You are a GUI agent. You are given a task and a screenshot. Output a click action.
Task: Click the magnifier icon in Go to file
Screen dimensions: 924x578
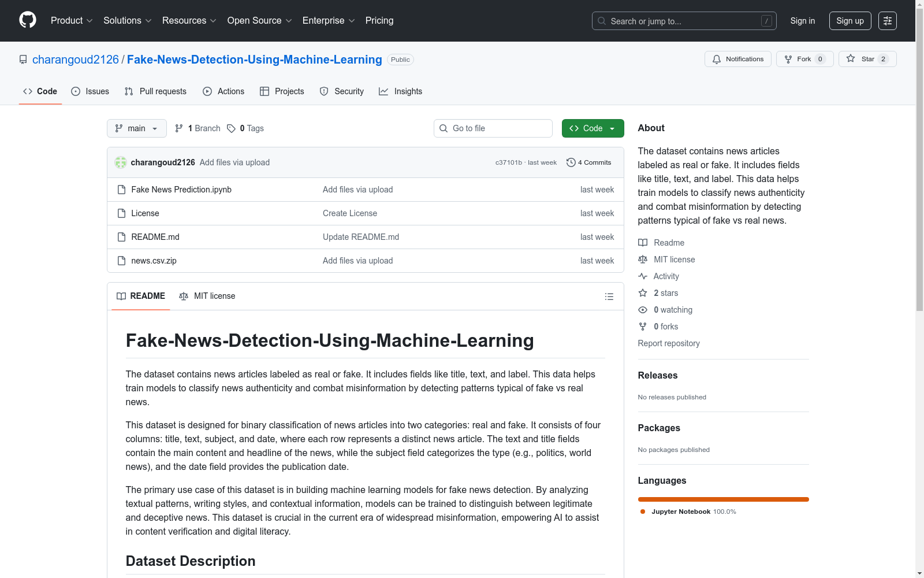tap(444, 128)
